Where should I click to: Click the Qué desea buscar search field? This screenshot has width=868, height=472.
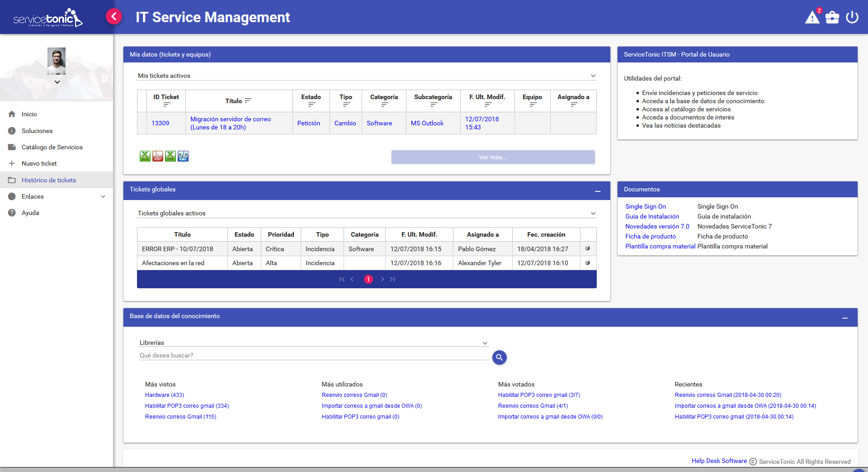[313, 355]
